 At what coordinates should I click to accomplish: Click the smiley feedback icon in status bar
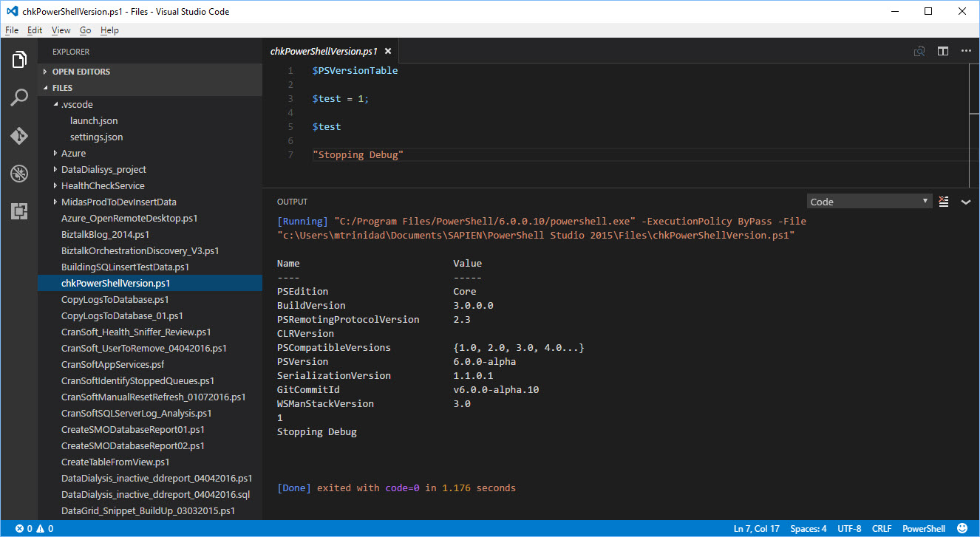pos(962,529)
